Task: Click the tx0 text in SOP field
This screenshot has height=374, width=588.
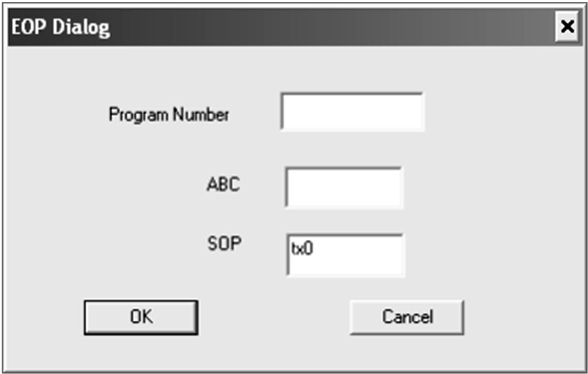Action: click(302, 249)
